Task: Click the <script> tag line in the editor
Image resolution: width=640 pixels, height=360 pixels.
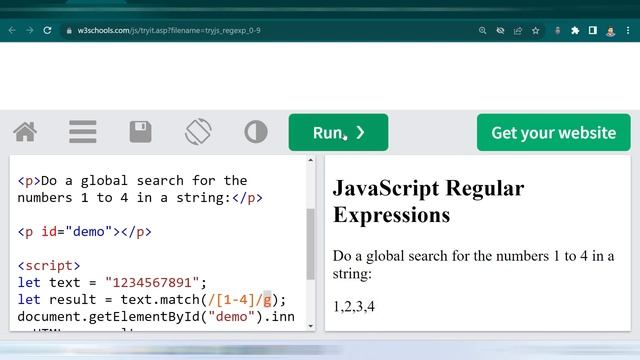Action: 49,266
